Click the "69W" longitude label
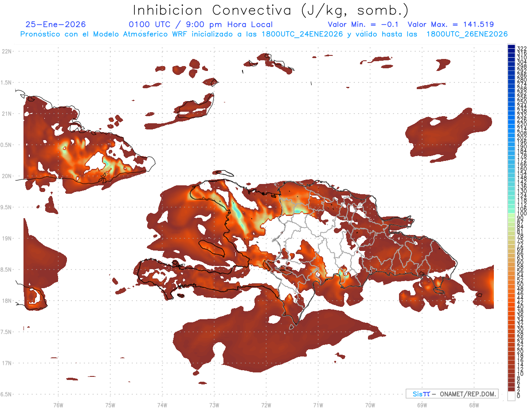This screenshot has width=532, height=411. click(x=422, y=405)
